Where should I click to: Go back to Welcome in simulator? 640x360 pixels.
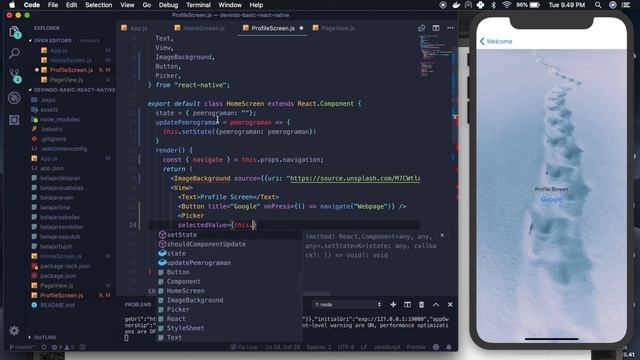[496, 41]
